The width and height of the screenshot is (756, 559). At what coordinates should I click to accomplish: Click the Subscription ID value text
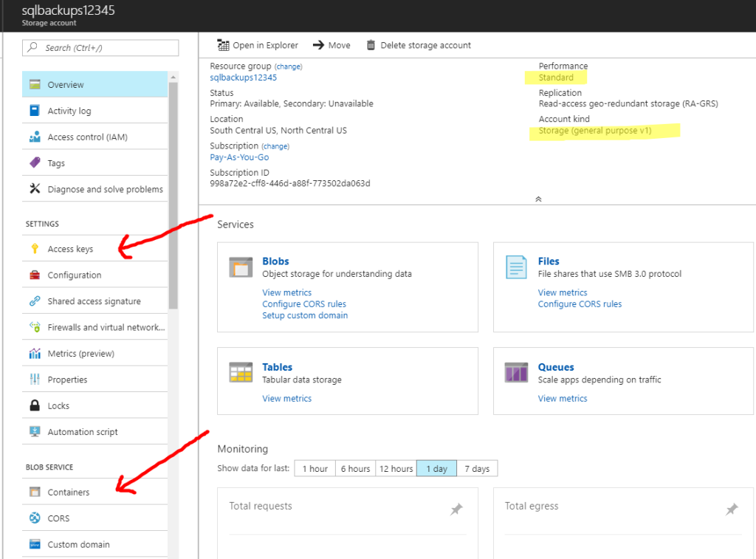(x=290, y=183)
